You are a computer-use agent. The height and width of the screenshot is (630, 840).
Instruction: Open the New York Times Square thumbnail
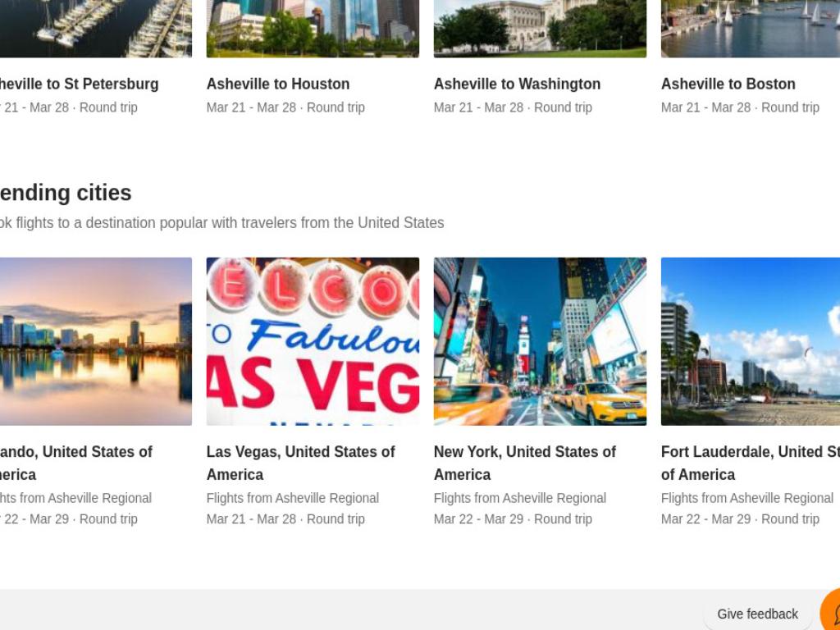coord(540,341)
